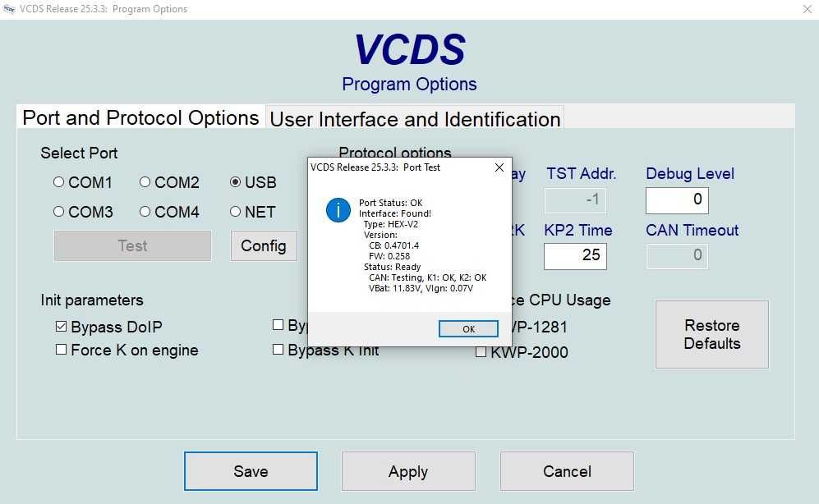Enable the KWP-2000 CPU usage checkbox

(481, 352)
